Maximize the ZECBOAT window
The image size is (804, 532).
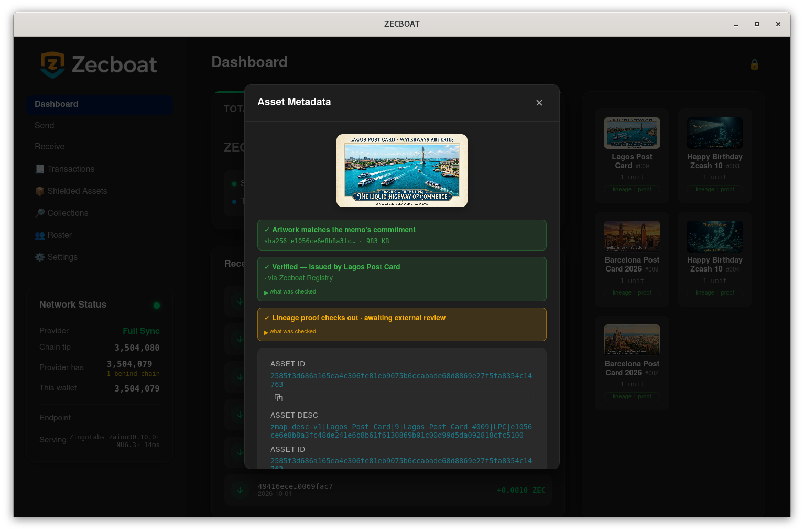point(757,24)
